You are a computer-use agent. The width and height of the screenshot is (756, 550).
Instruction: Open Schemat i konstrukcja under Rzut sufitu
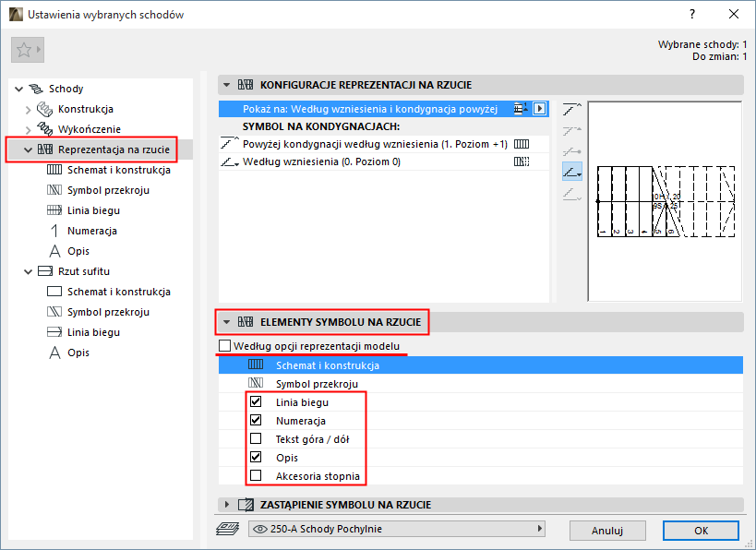tap(118, 292)
